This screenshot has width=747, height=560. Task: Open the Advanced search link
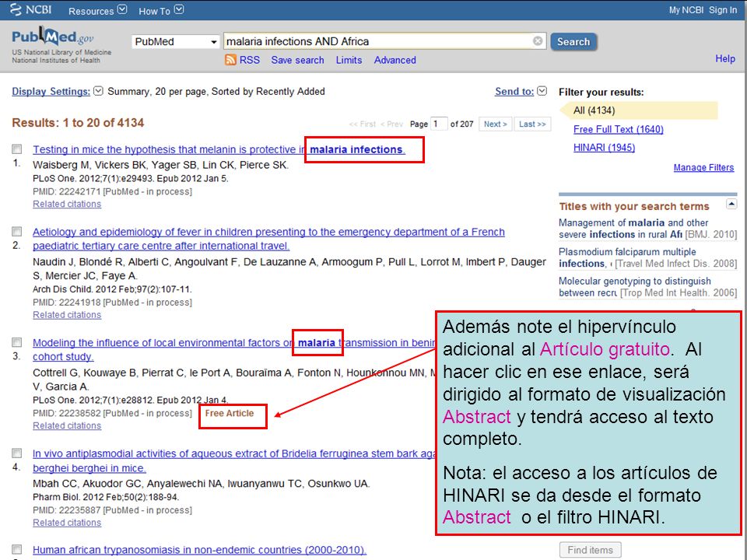point(395,60)
